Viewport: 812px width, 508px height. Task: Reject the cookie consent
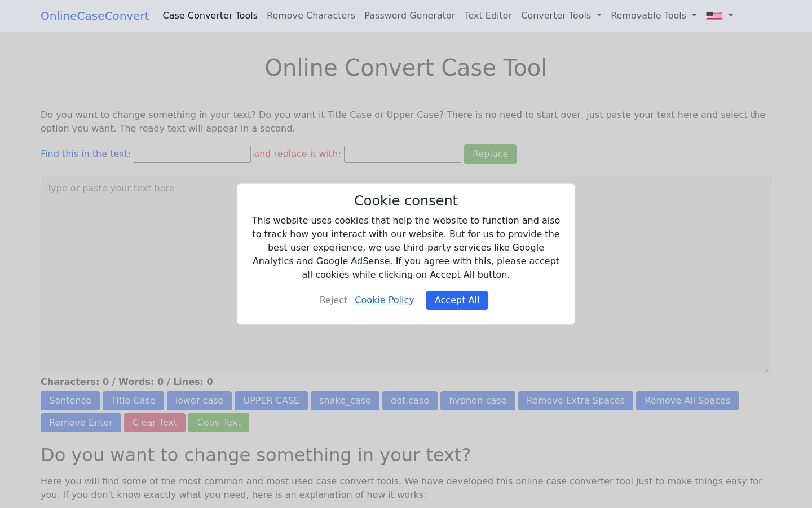click(x=333, y=300)
